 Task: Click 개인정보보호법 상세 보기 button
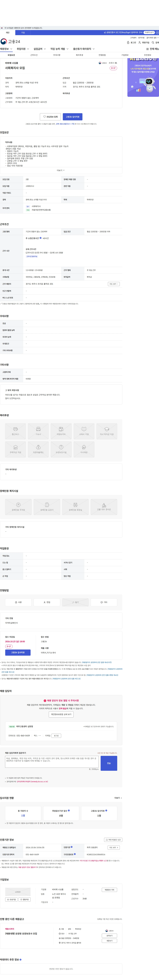61,714
